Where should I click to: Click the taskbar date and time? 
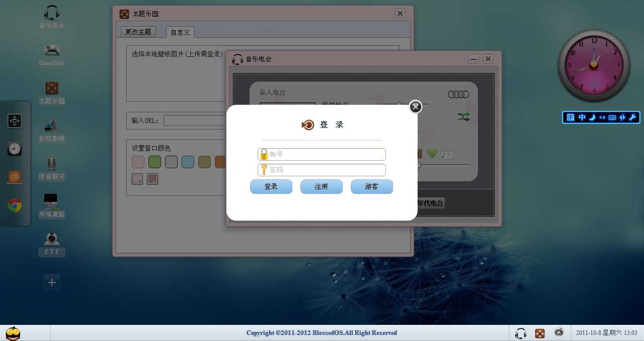[606, 333]
